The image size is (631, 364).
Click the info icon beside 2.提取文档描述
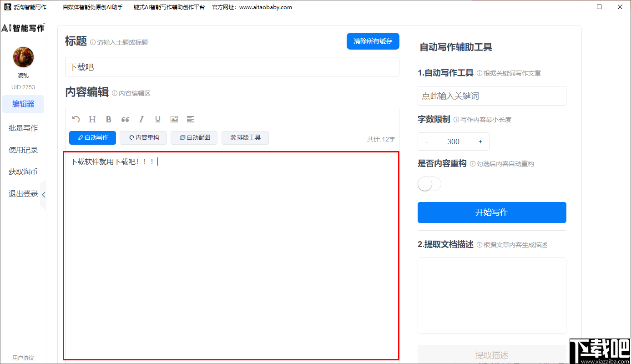pos(480,245)
